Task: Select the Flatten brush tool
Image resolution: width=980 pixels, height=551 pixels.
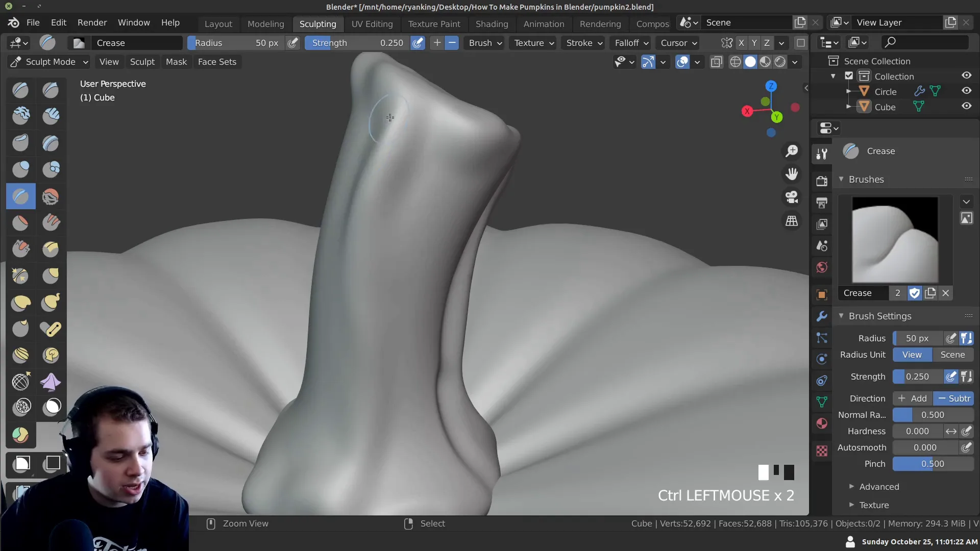Action: tap(21, 222)
